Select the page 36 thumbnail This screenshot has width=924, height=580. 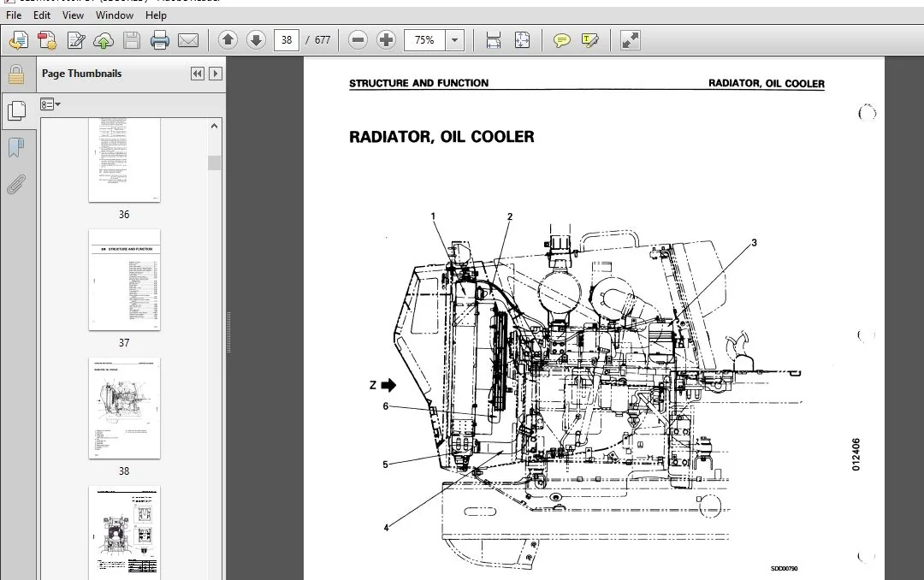click(124, 160)
